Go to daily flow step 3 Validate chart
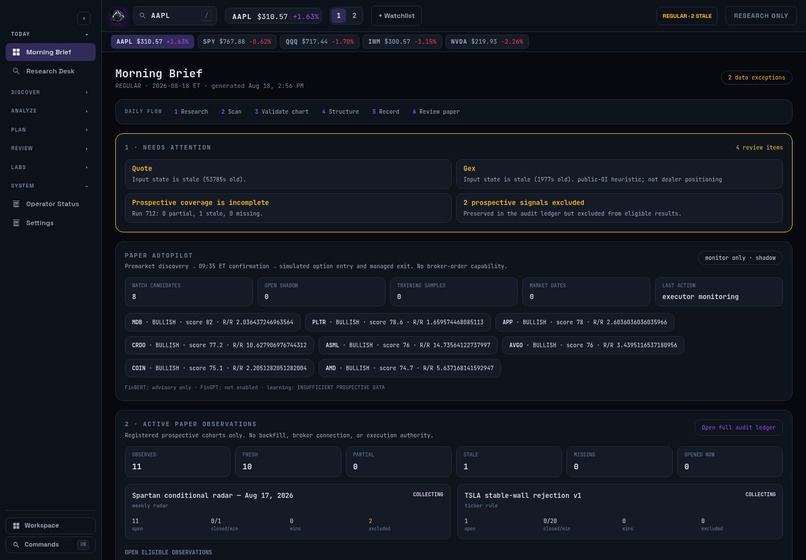 tap(282, 112)
